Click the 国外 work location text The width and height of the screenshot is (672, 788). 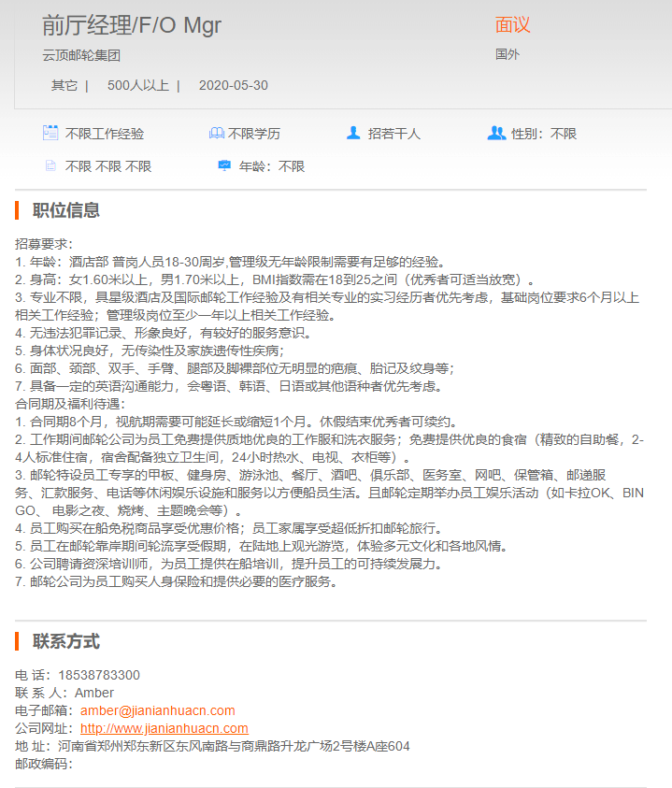[x=508, y=54]
